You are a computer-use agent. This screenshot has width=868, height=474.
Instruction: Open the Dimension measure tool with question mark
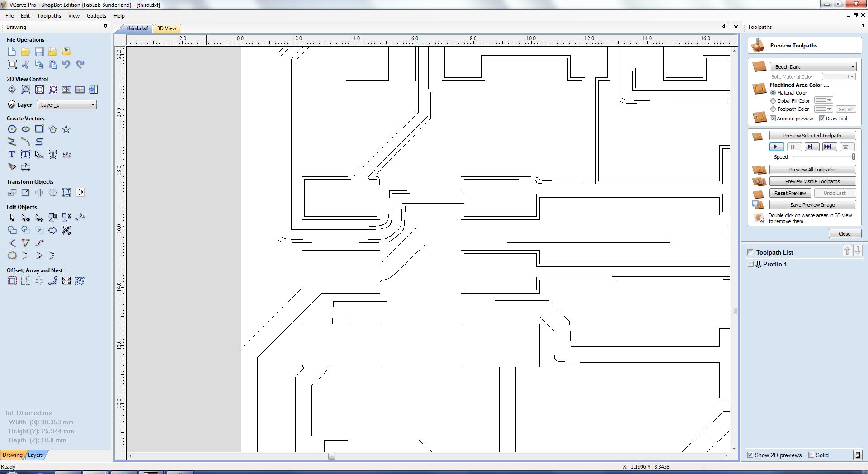click(26, 167)
